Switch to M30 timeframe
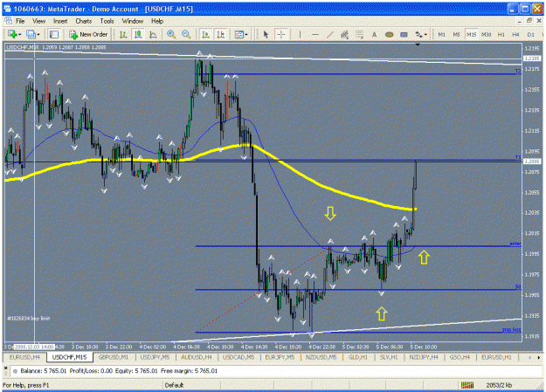Viewport: 546px width, 392px height. pyautogui.click(x=486, y=34)
